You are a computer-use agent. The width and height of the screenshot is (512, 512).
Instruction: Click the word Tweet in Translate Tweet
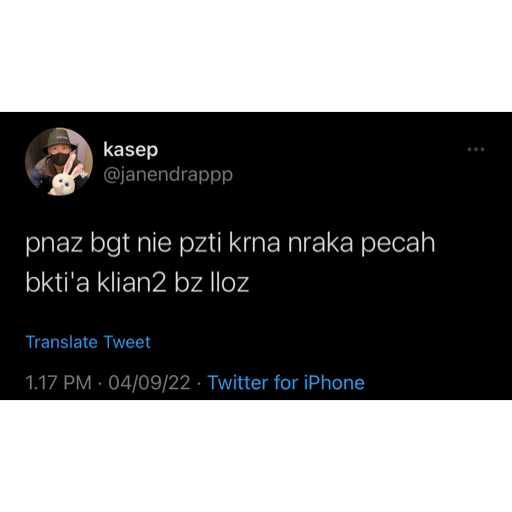click(127, 342)
